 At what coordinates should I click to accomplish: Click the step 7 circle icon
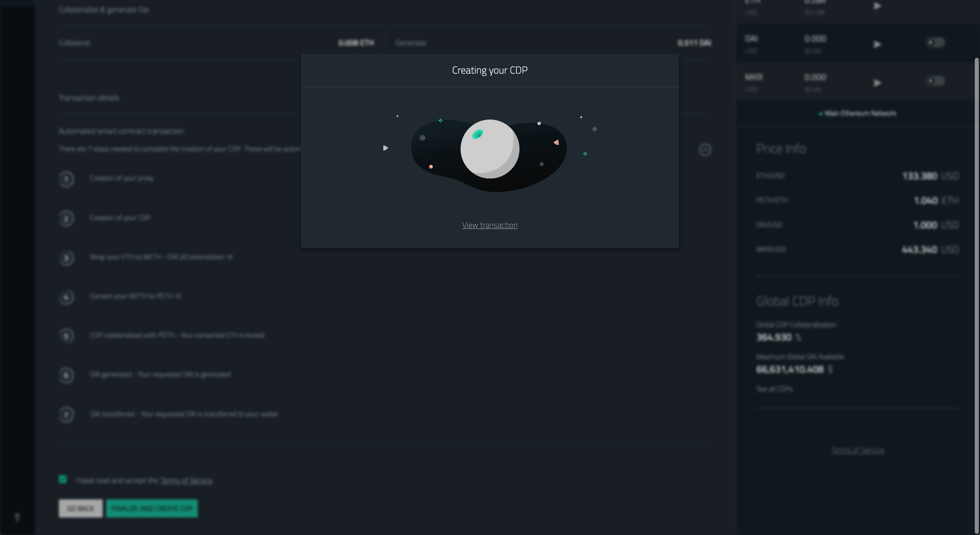(66, 414)
